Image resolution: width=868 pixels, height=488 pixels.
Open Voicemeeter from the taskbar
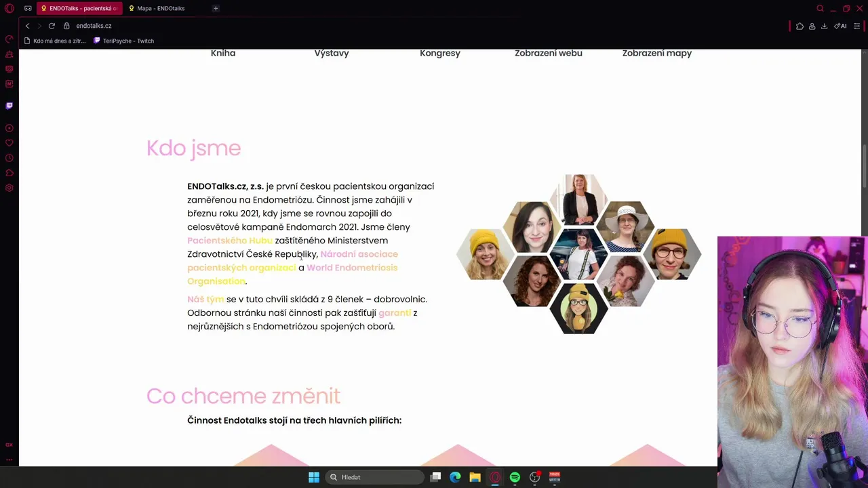click(555, 477)
